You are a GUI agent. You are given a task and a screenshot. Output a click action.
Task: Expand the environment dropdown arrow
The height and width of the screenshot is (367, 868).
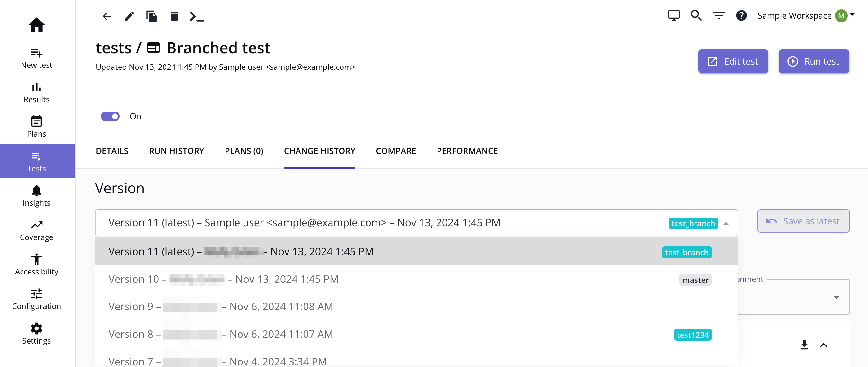coord(836,297)
